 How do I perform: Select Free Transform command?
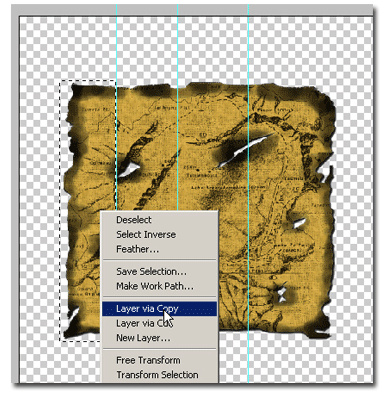(159, 360)
